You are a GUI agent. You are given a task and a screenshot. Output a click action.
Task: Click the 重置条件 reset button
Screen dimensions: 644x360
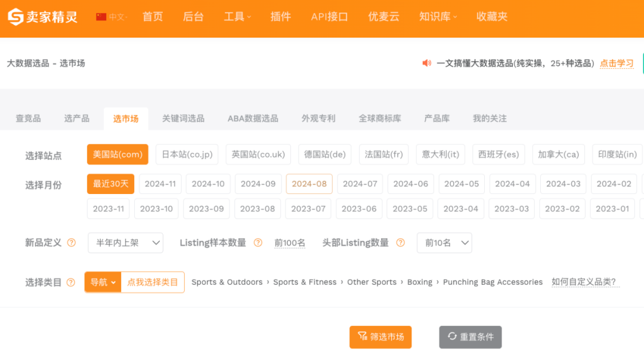pyautogui.click(x=470, y=337)
